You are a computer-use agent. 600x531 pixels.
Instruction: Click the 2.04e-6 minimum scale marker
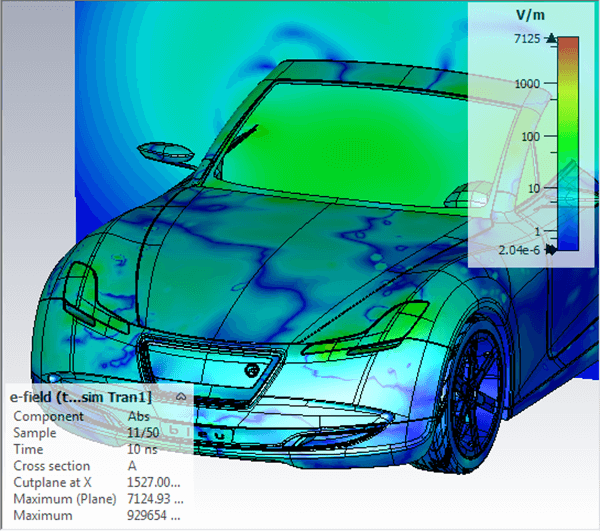[549, 252]
